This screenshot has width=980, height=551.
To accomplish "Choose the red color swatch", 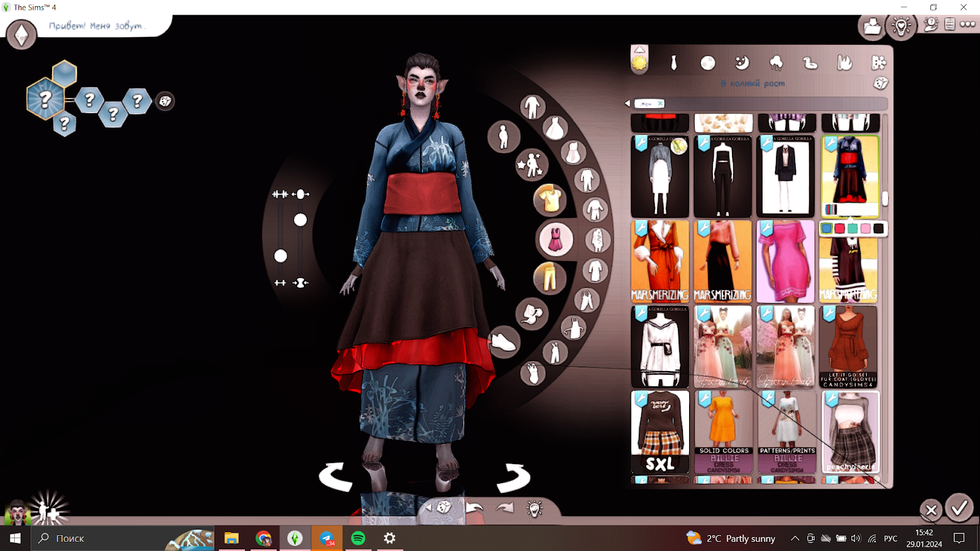I will [x=840, y=228].
